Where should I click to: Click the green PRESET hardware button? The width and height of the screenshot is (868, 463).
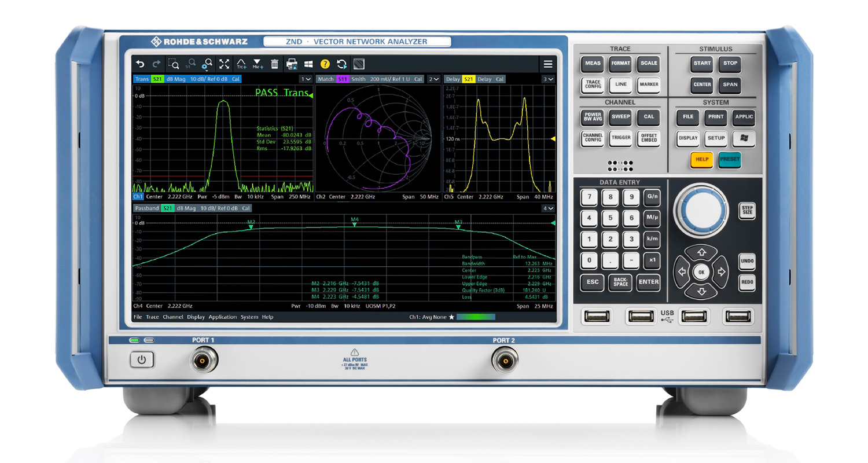pyautogui.click(x=729, y=159)
